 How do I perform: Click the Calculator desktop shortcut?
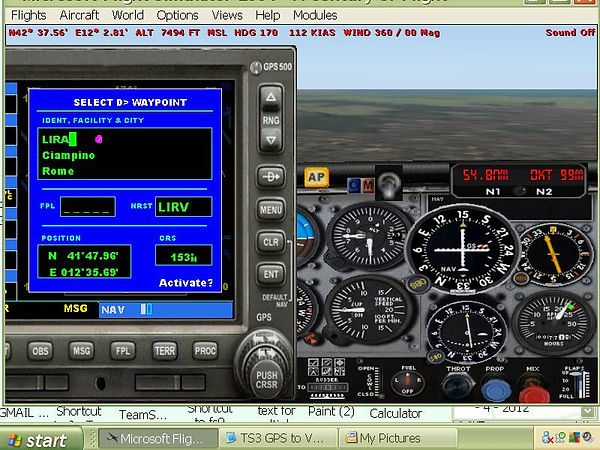(x=396, y=413)
